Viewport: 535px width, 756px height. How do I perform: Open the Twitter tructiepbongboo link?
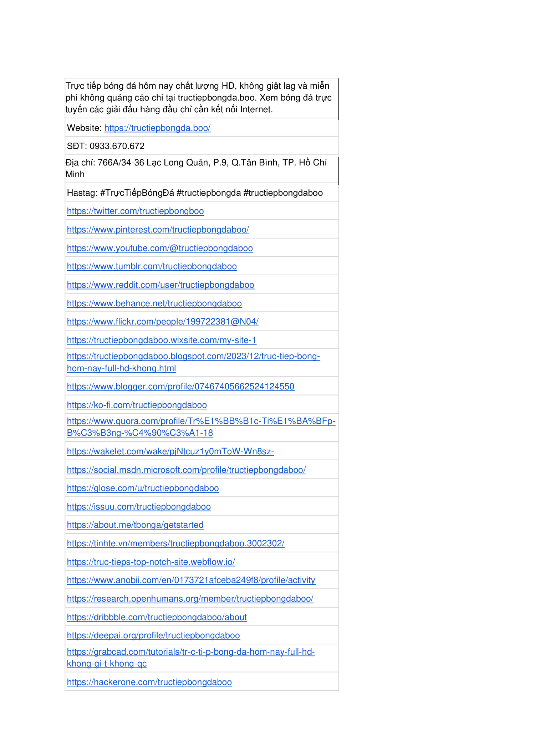pyautogui.click(x=135, y=211)
